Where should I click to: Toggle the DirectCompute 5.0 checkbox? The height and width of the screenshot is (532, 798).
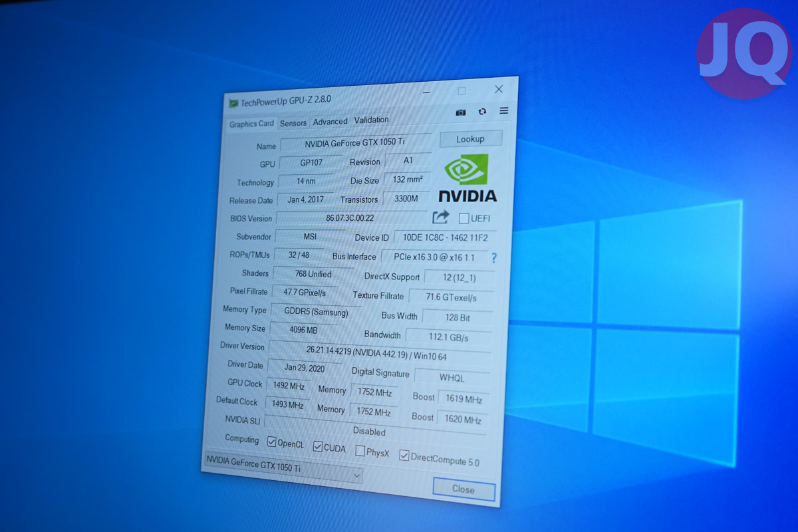[x=404, y=456]
